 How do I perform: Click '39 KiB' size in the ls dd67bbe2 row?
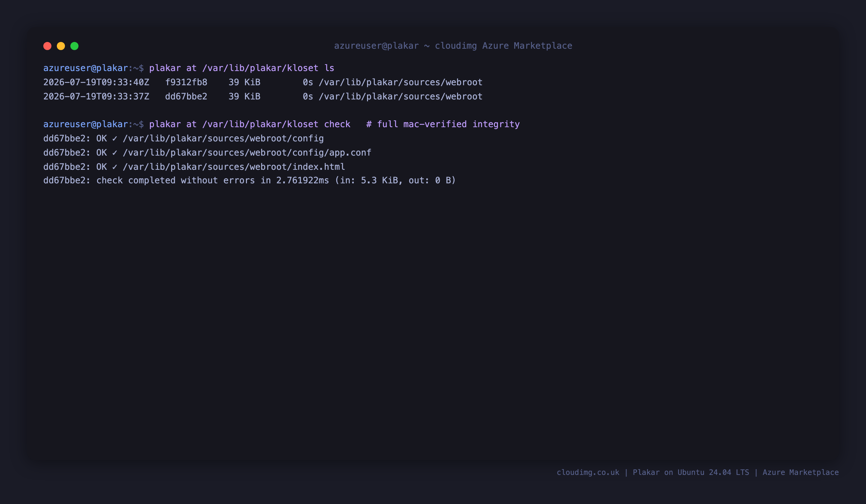point(244,96)
